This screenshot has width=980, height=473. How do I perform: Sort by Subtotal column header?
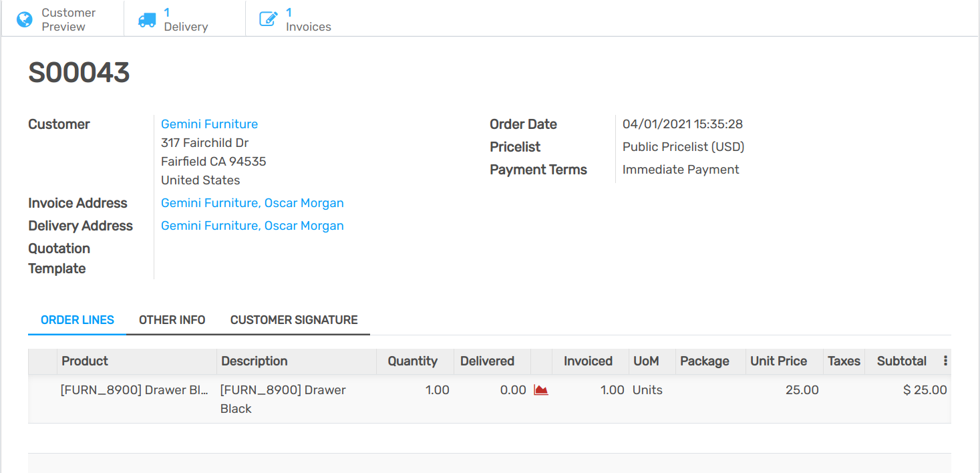(901, 361)
